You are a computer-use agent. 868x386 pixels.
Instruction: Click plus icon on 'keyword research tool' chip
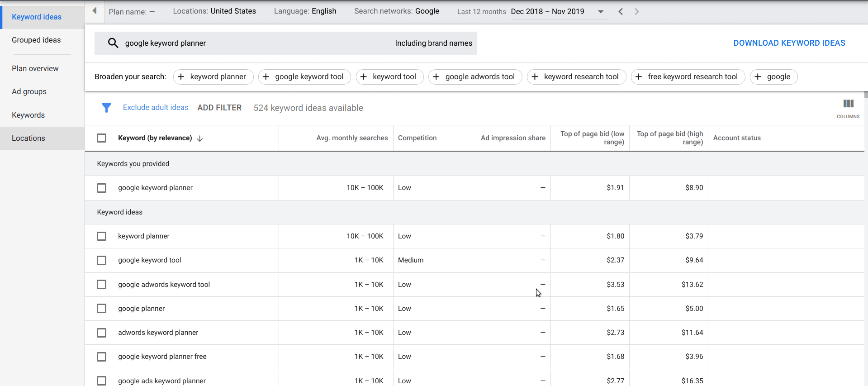[x=535, y=77]
